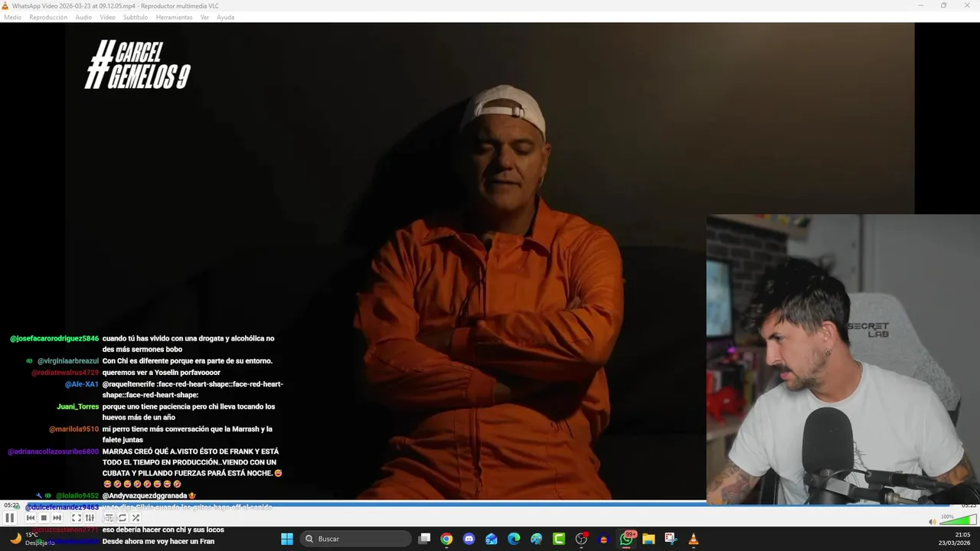Open WhatsApp with 99+ badge
Screen dimensions: 980x551
[626, 539]
